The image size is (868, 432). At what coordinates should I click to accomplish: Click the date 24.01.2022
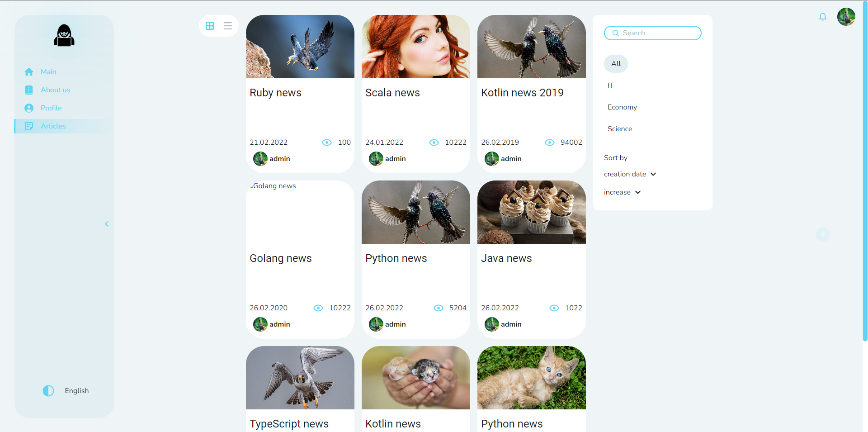[x=384, y=142]
